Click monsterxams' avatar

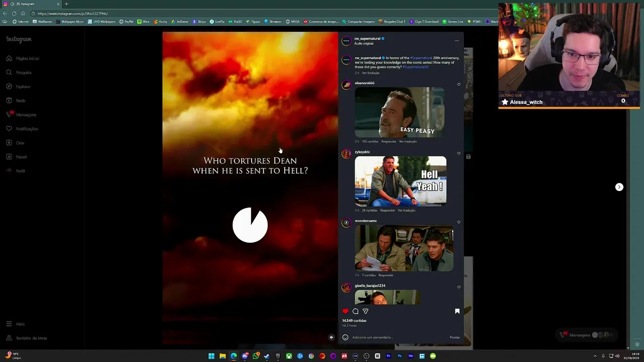click(346, 223)
